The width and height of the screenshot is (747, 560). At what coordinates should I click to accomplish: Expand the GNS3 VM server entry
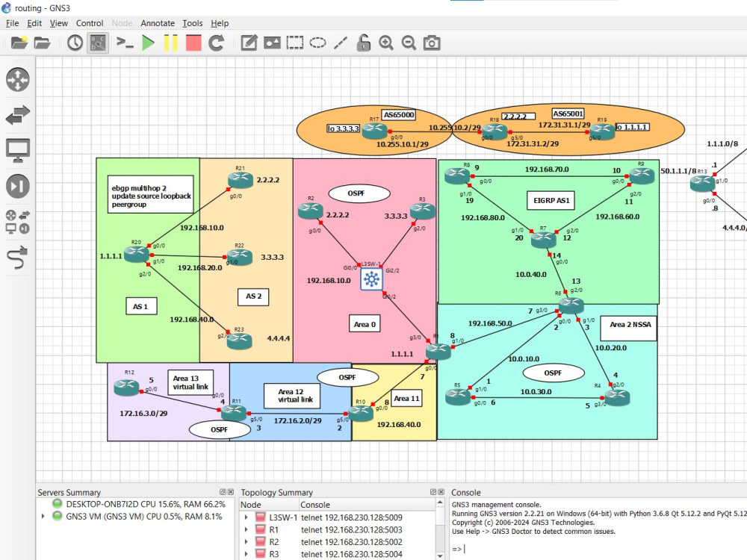[x=43, y=516]
